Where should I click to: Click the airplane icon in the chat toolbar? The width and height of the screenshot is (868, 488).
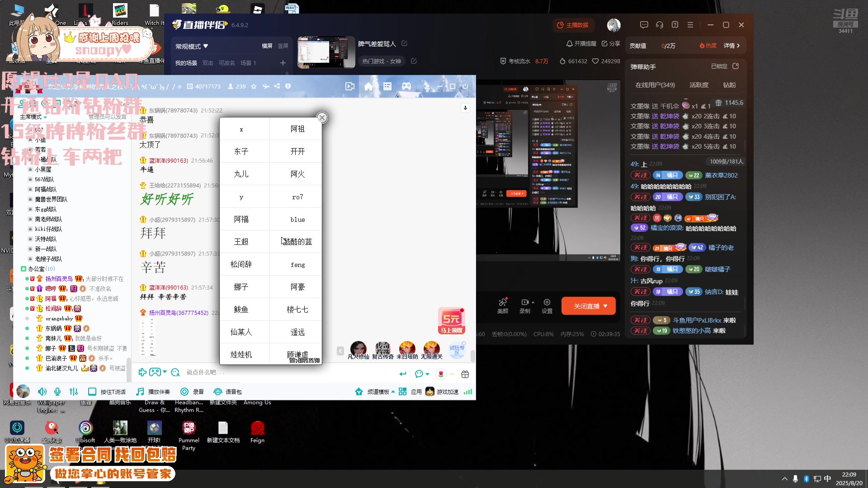pyautogui.click(x=142, y=372)
